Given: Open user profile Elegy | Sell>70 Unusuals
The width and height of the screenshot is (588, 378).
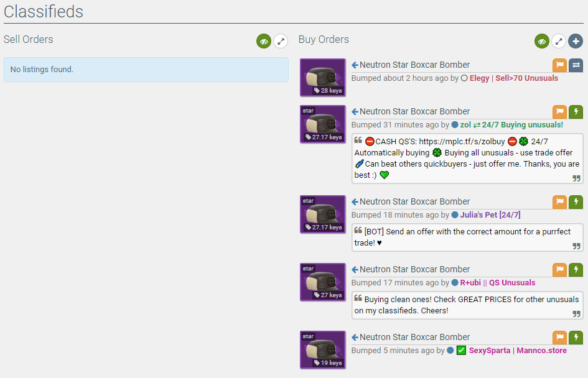Looking at the screenshot, I should pos(513,78).
